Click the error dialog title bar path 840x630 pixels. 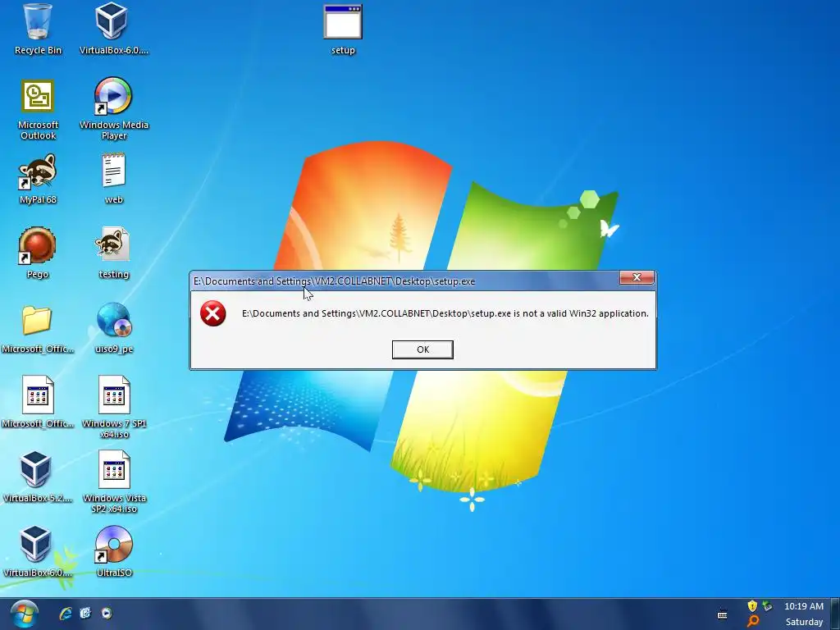click(335, 281)
